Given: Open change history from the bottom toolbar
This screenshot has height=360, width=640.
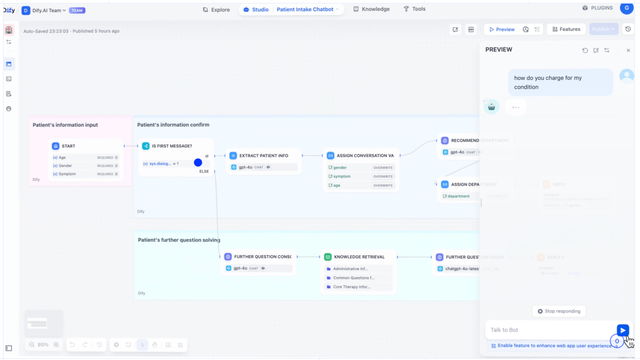Looking at the screenshot, I should click(99, 345).
